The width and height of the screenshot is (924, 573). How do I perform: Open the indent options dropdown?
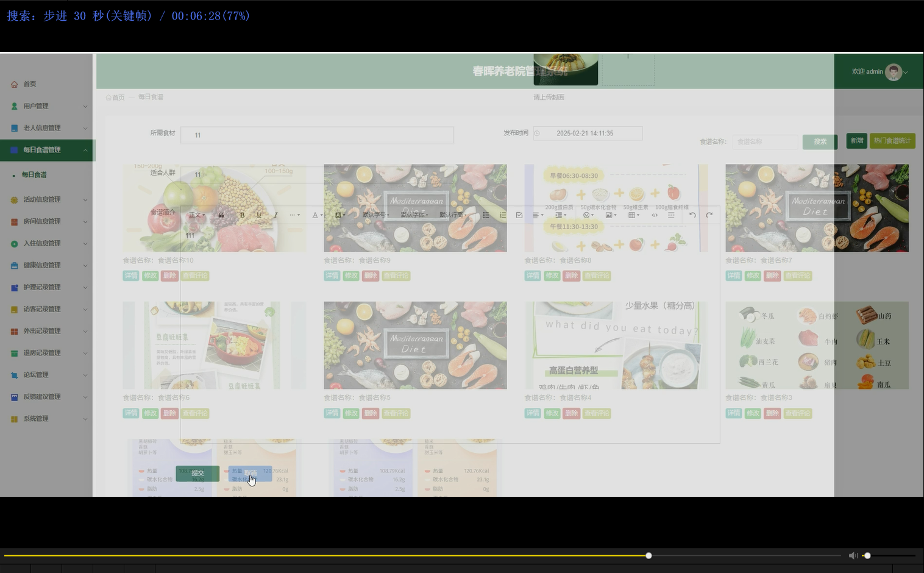coord(561,215)
